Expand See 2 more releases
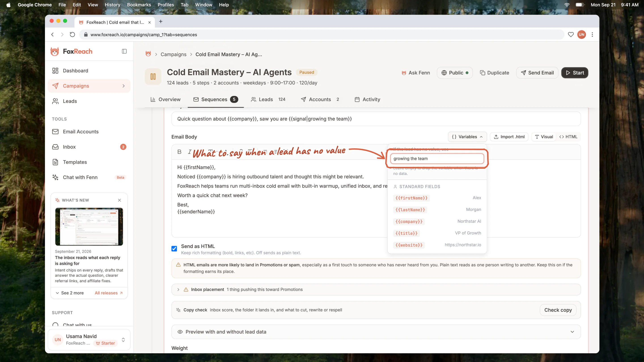 coord(70,293)
